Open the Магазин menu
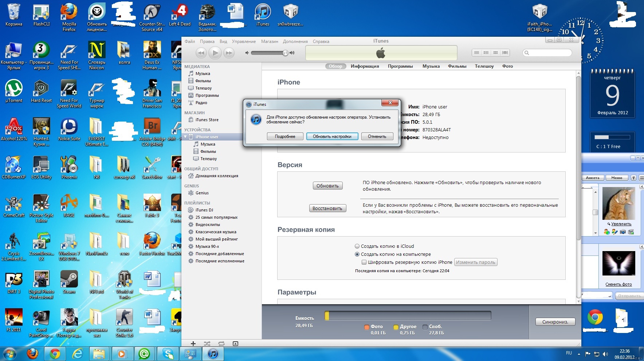Screen dimensions: 644x361 pos(270,41)
